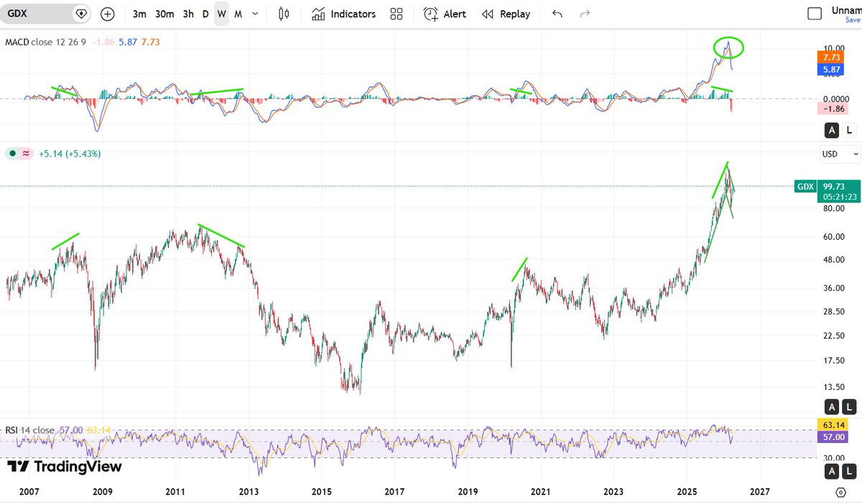This screenshot has width=862, height=504.
Task: Enable logarithmic scale with the L button
Action: [x=848, y=406]
